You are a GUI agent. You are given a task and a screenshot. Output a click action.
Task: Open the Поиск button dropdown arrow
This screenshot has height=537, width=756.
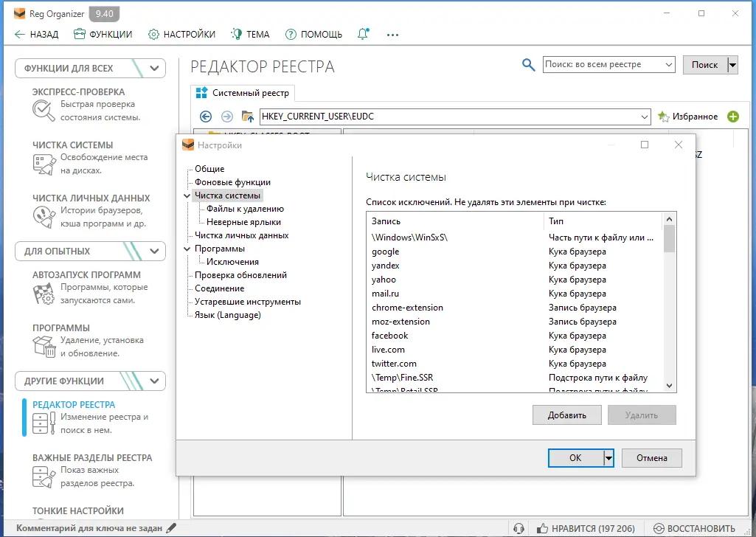pyautogui.click(x=731, y=64)
